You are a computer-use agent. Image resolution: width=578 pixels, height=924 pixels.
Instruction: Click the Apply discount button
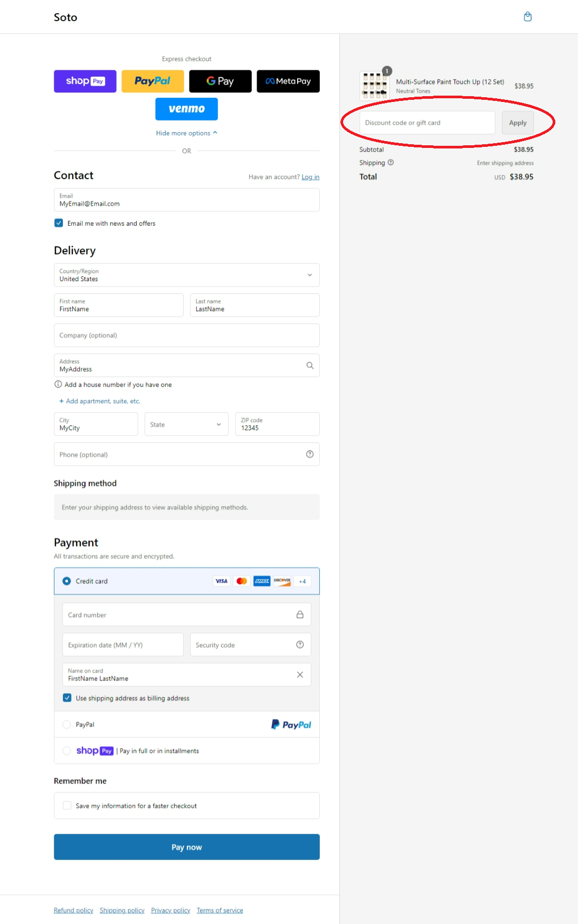tap(518, 123)
